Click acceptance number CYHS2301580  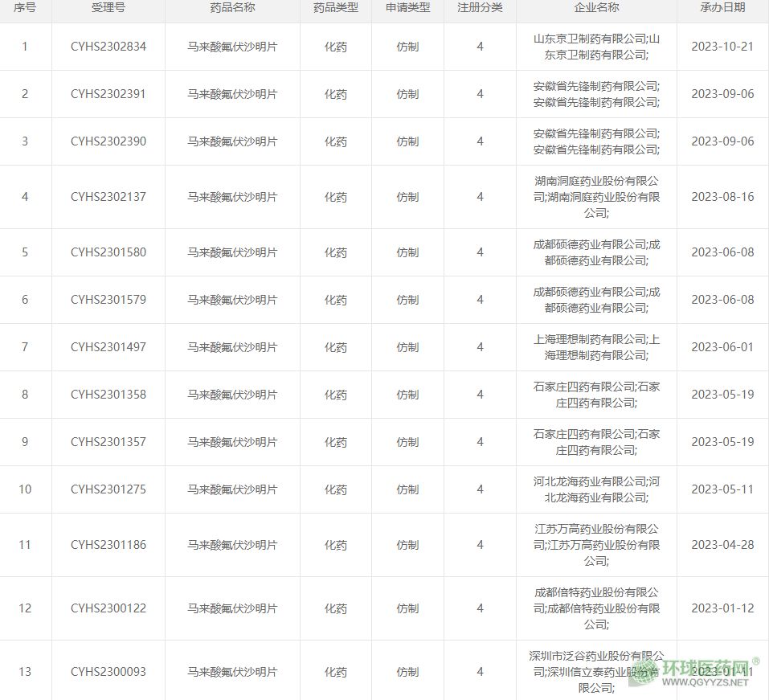(x=108, y=252)
